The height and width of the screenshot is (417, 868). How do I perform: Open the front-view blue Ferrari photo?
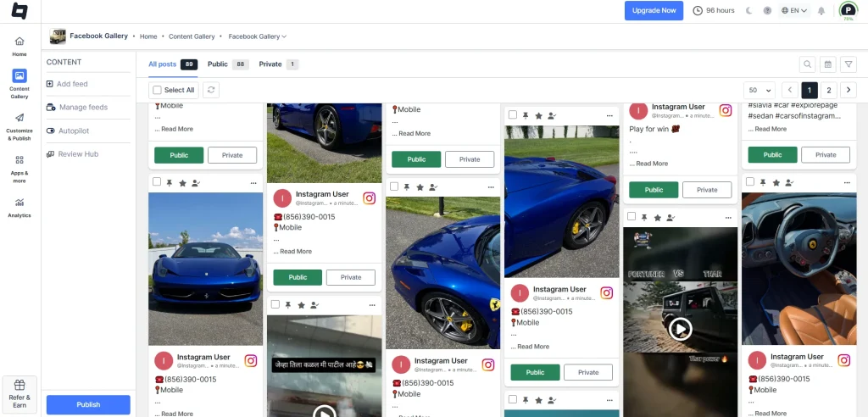tap(205, 269)
